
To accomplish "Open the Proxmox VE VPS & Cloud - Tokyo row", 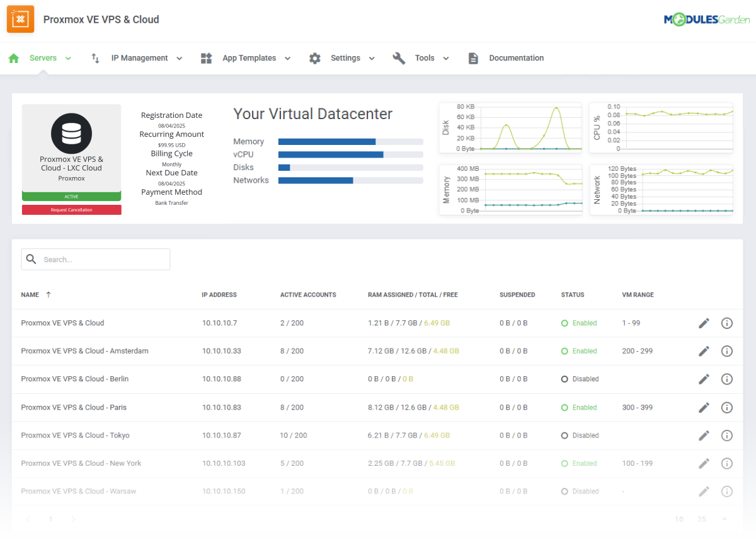I will click(377, 435).
